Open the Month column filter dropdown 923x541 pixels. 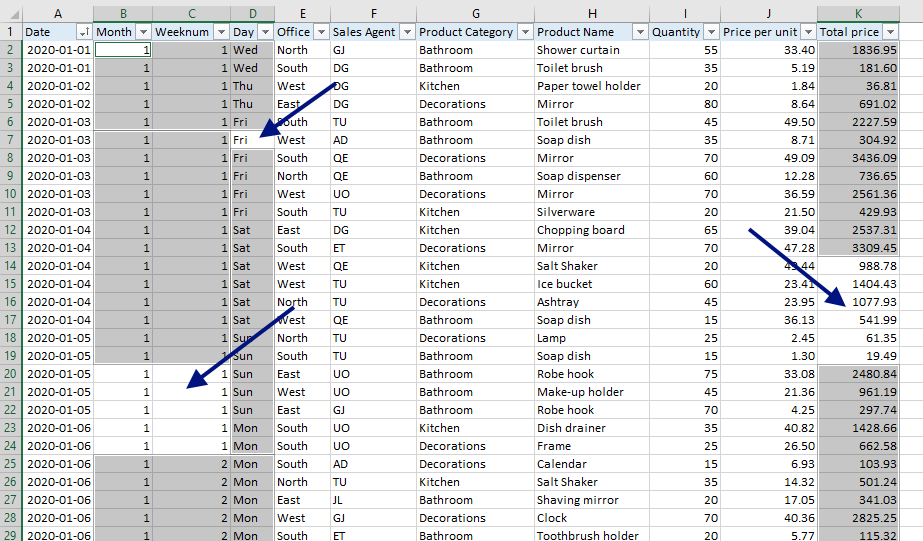(143, 32)
